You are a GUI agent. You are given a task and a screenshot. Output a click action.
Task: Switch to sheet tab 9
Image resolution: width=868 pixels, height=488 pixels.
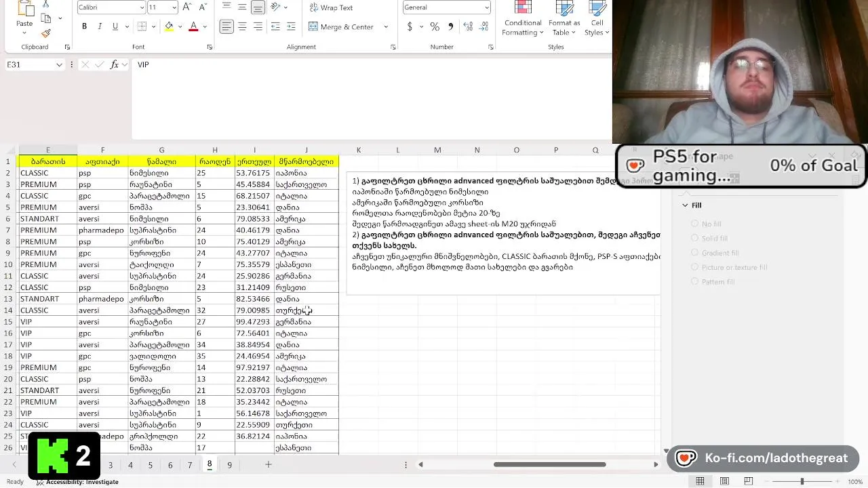[229, 465]
